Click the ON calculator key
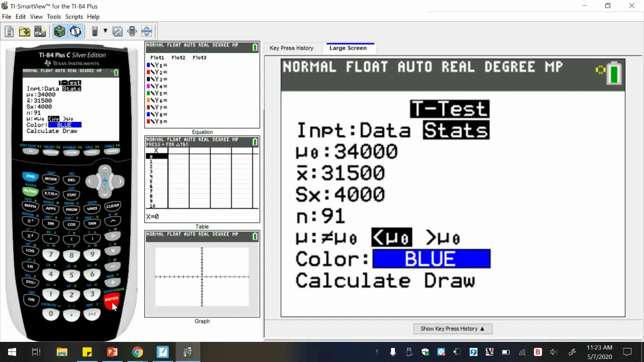 31,299
